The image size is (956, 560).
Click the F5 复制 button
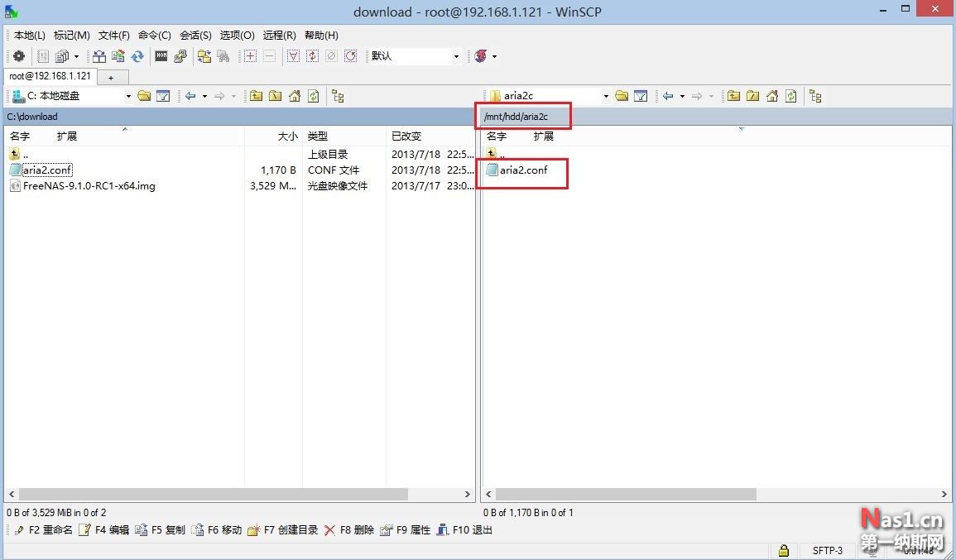[x=160, y=530]
